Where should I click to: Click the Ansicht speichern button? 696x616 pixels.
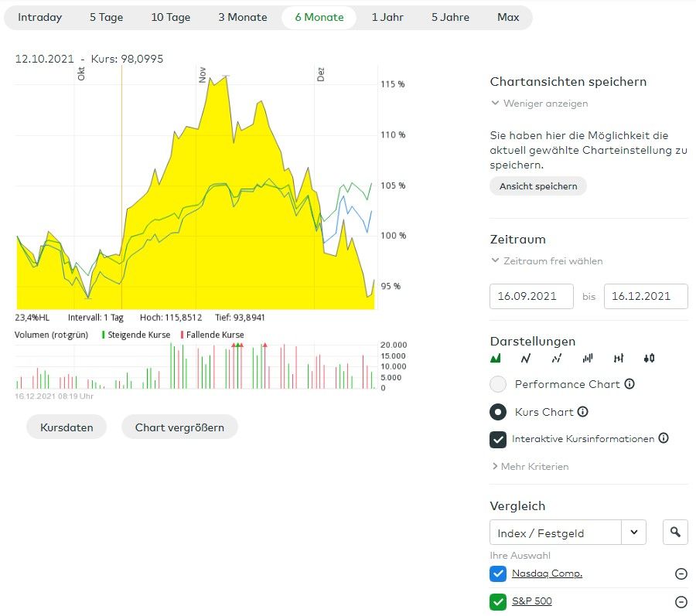(538, 186)
